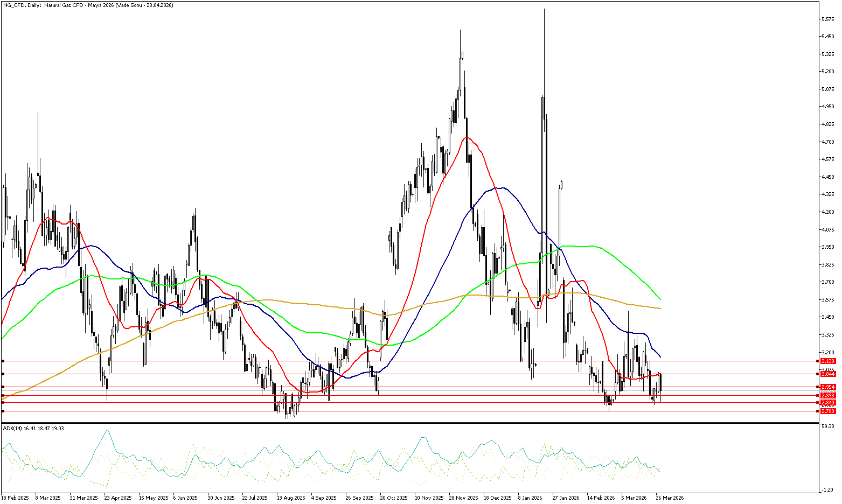Click the 18 Dec 2025 date label
The width and height of the screenshot is (842, 504).
tap(498, 498)
